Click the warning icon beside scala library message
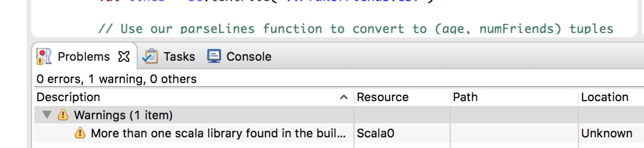 [x=80, y=133]
